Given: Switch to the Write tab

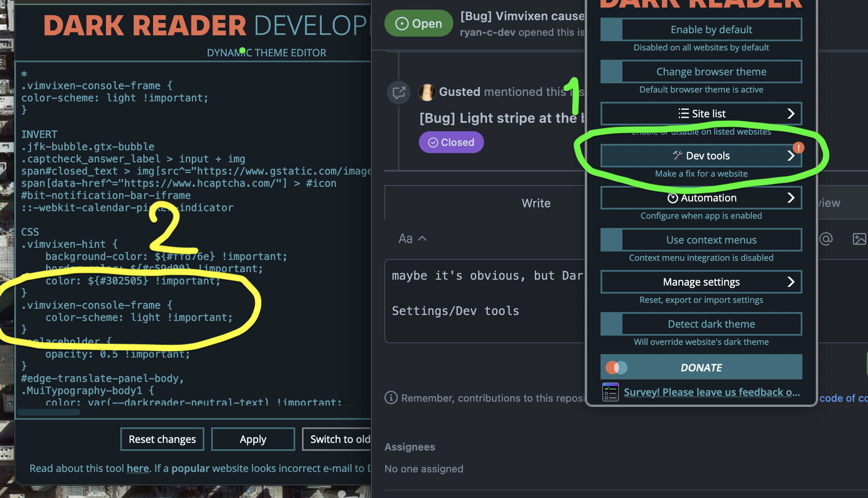Looking at the screenshot, I should coord(536,203).
